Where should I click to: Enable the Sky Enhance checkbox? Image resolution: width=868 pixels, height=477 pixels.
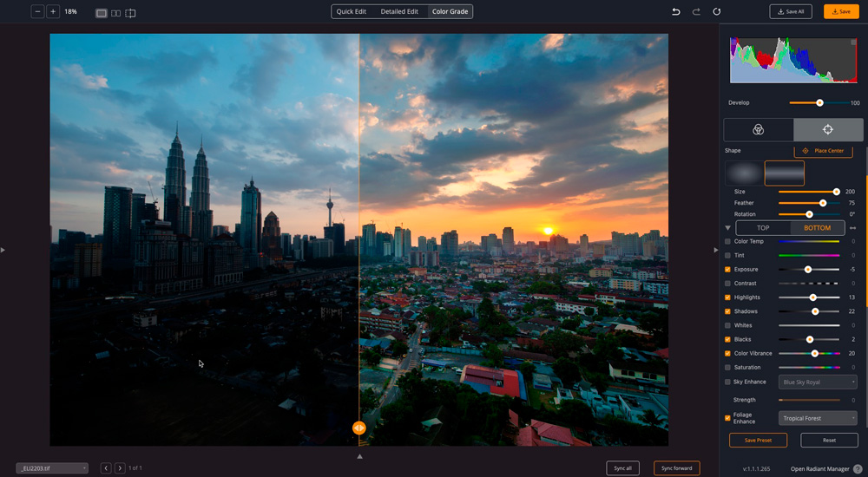727,382
